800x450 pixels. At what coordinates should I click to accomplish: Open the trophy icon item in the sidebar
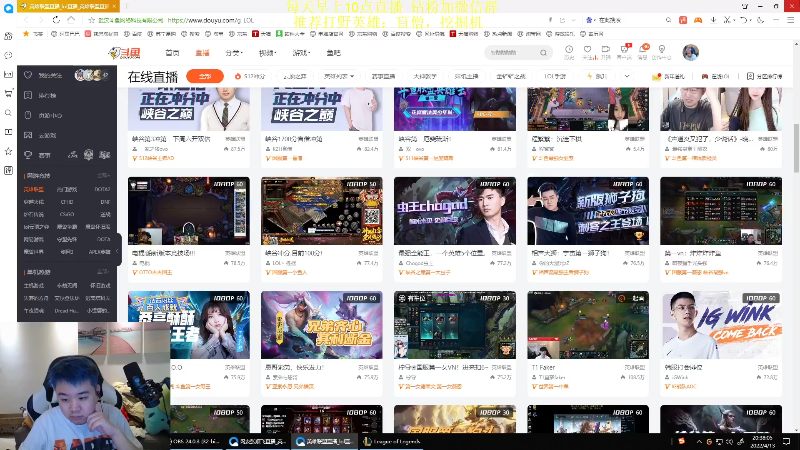[x=28, y=155]
